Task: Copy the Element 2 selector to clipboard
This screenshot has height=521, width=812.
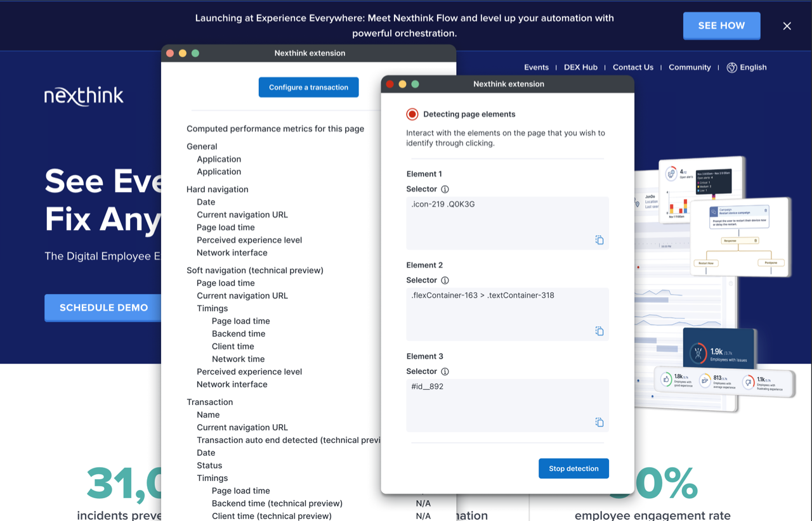Action: (599, 330)
